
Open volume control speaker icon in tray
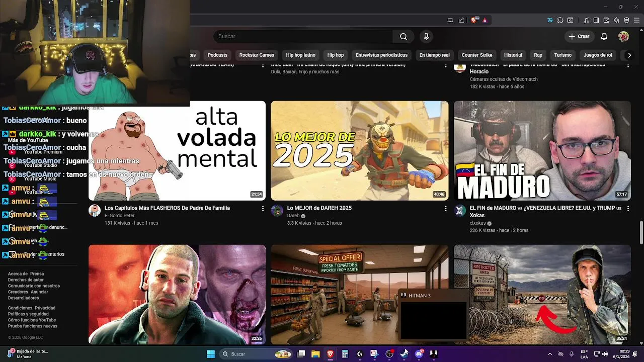click(x=606, y=354)
